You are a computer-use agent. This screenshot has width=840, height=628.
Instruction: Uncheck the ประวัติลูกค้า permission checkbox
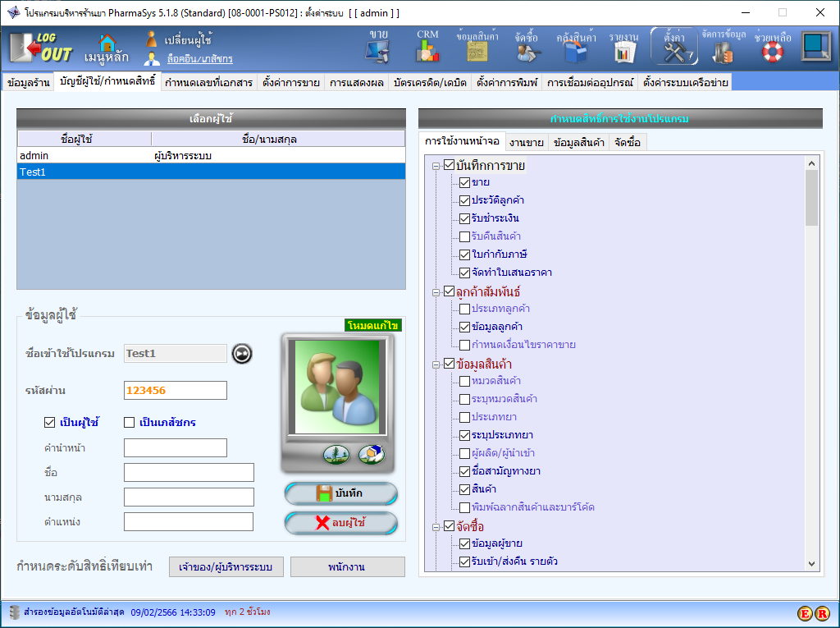click(465, 200)
